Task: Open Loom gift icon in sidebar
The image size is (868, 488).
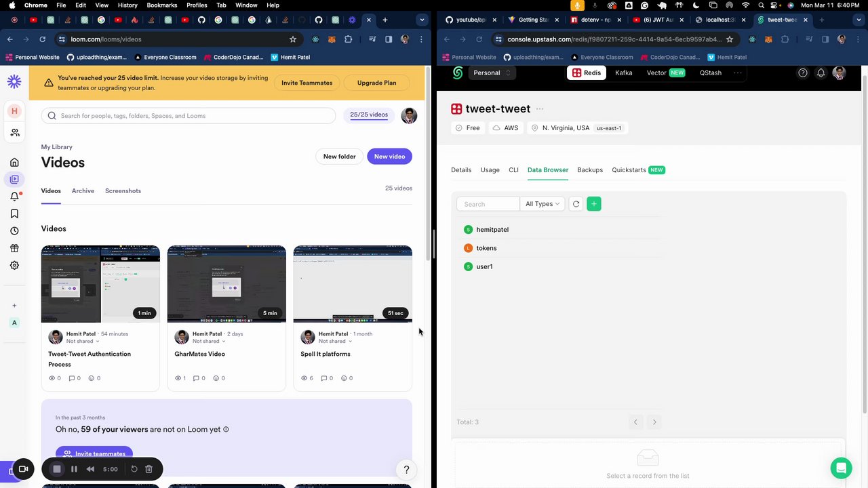Action: click(x=14, y=248)
